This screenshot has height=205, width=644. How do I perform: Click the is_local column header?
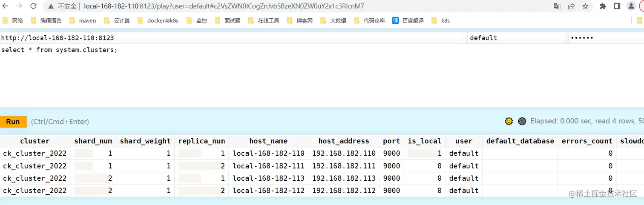coord(424,141)
